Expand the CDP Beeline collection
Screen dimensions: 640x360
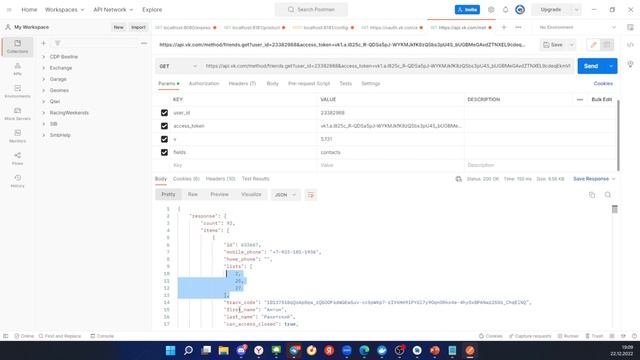pos(44,57)
